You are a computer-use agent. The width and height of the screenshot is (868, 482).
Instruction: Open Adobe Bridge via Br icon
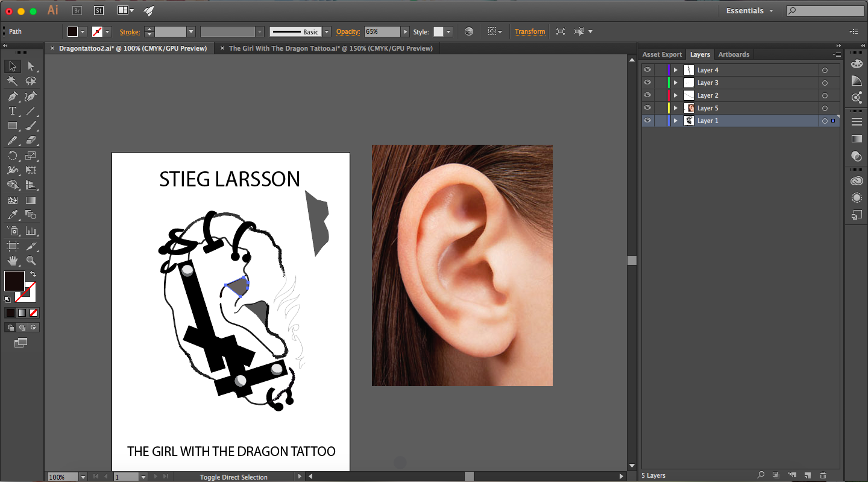click(x=77, y=10)
